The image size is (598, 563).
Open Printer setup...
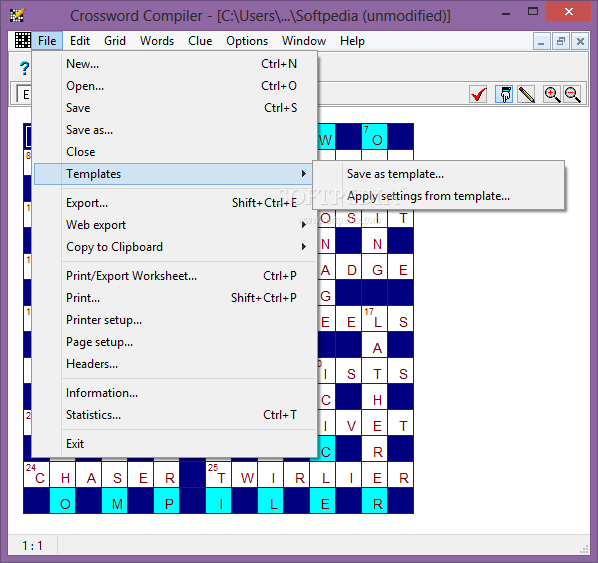(x=175, y=320)
